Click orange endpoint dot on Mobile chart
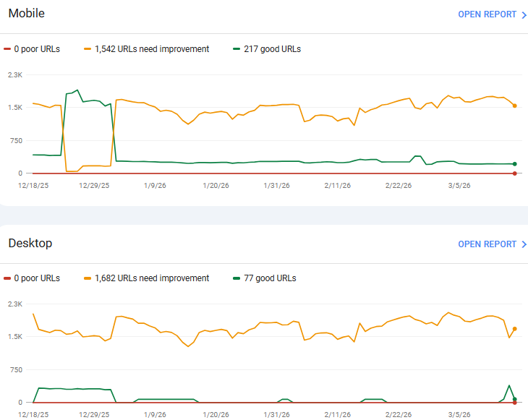Screen dimensions: 528x420 (514, 106)
